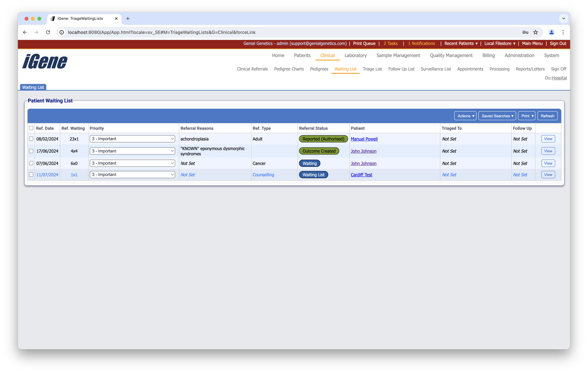
Task: Check the checkbox for the 11/07/2024 referral
Action: (31, 175)
